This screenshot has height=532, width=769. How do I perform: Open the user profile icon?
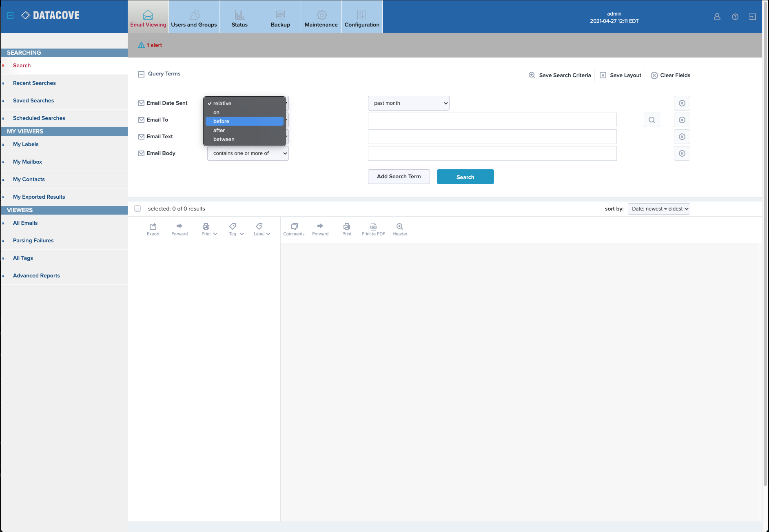[717, 17]
